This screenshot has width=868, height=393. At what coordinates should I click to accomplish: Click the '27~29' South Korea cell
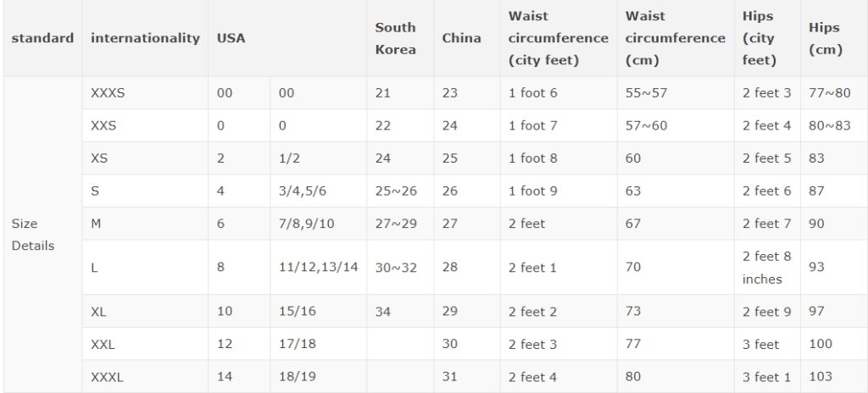click(x=400, y=224)
